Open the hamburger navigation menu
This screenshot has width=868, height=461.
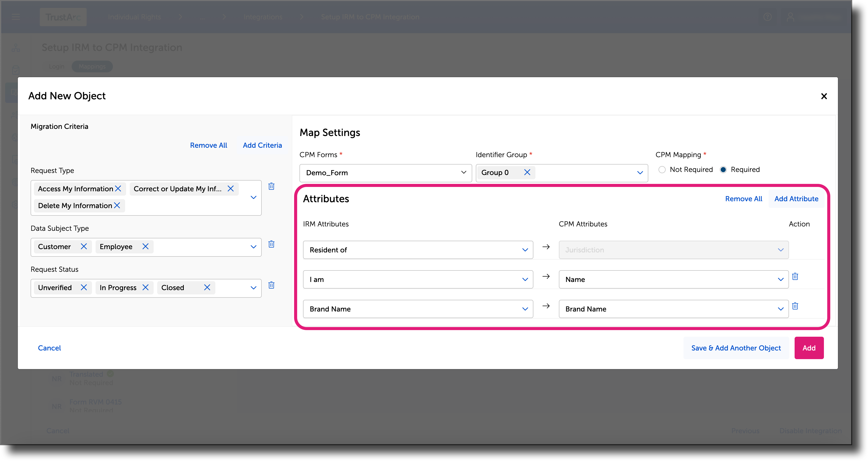pyautogui.click(x=16, y=17)
